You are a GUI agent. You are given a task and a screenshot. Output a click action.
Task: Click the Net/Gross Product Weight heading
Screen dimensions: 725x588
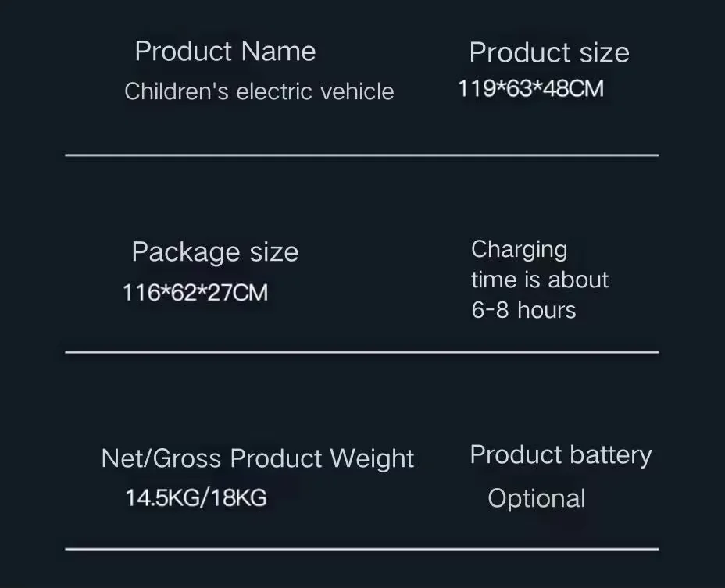(x=257, y=458)
